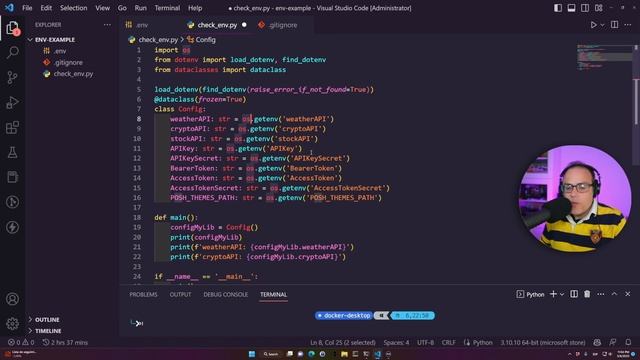
Task: Expand the TIMELINE section
Action: (x=48, y=331)
